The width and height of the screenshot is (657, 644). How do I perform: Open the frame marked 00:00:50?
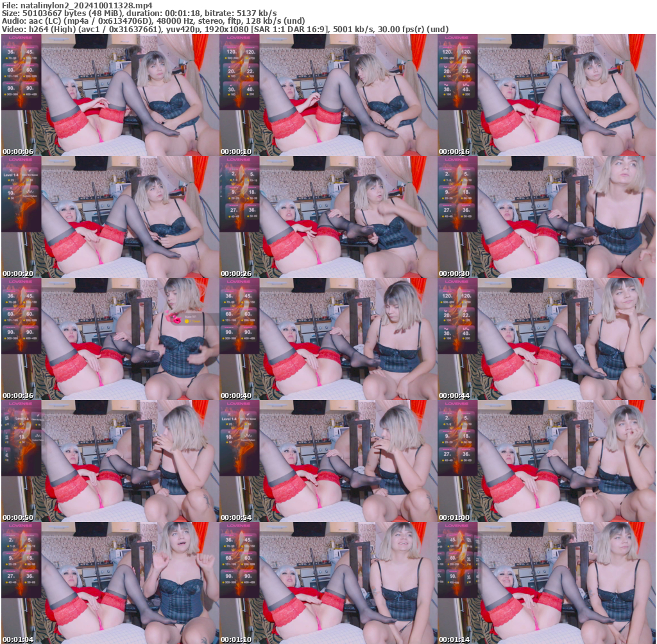tap(110, 461)
